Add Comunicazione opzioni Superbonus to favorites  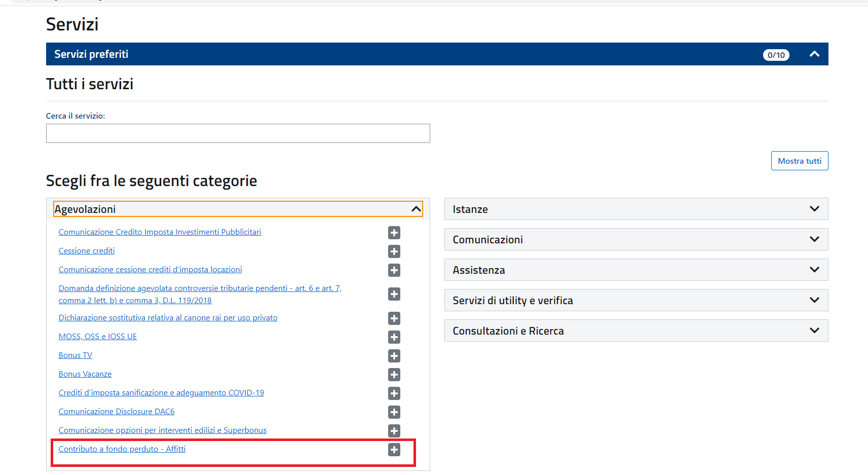(394, 431)
